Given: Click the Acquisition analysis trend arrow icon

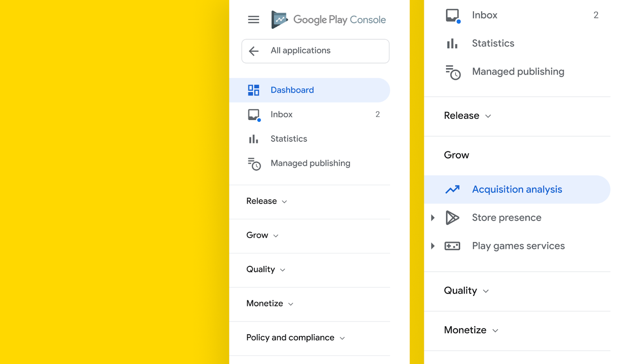Looking at the screenshot, I should [452, 189].
